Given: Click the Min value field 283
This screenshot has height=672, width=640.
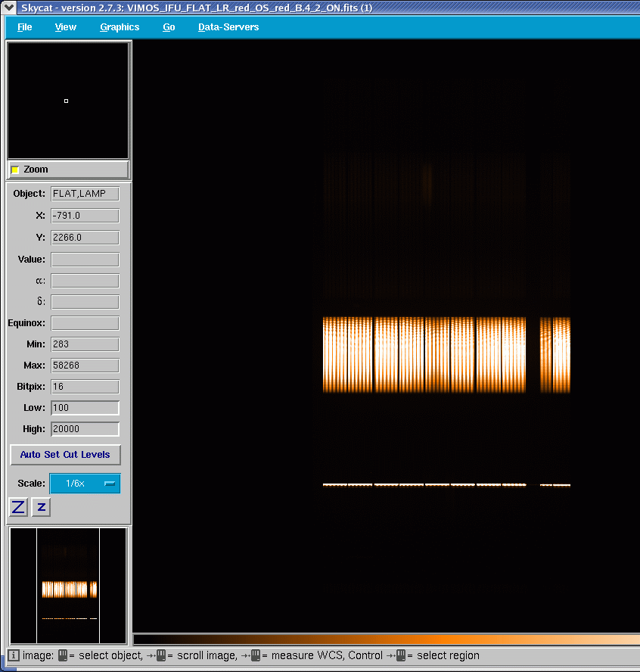Looking at the screenshot, I should [85, 344].
